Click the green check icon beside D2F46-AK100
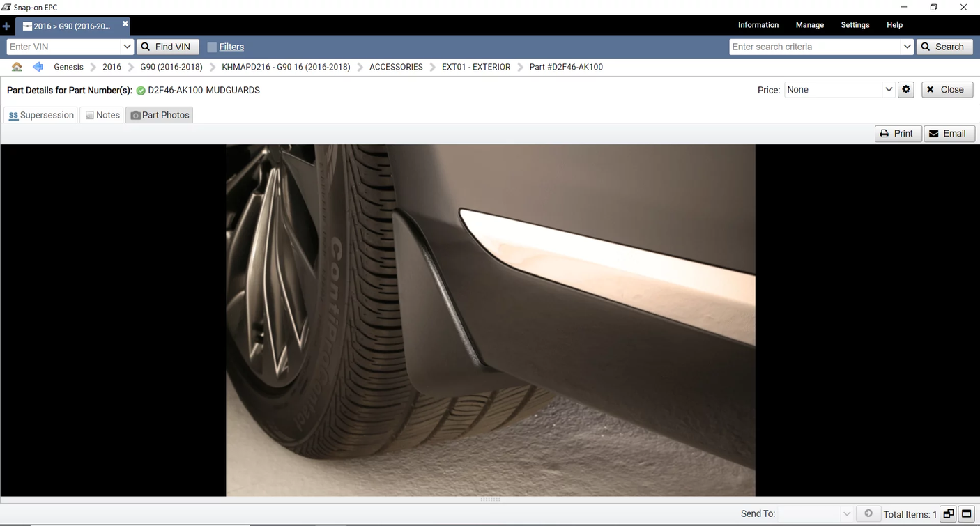Viewport: 980px width, 526px height. click(x=140, y=90)
